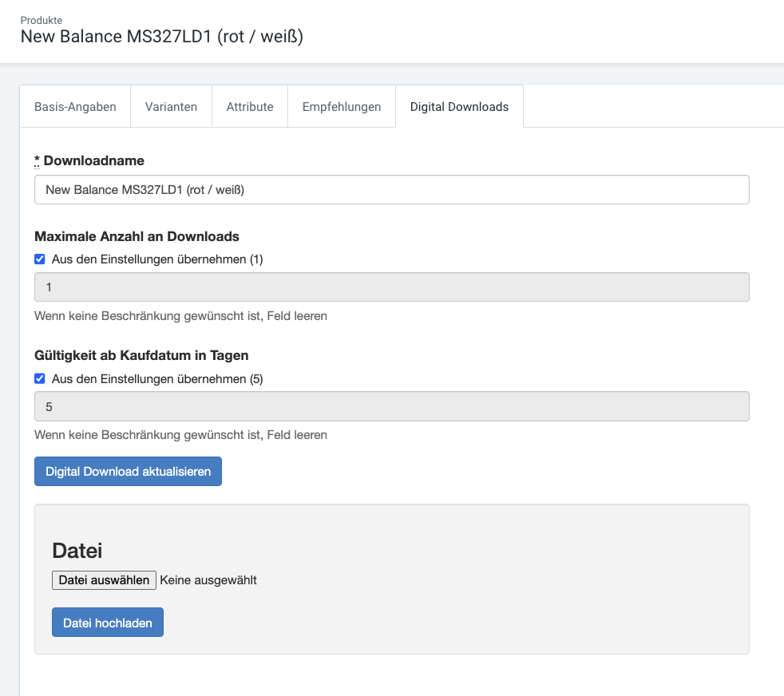Click the Downloadname field label
Screen dimensions: 784x696
coord(89,160)
